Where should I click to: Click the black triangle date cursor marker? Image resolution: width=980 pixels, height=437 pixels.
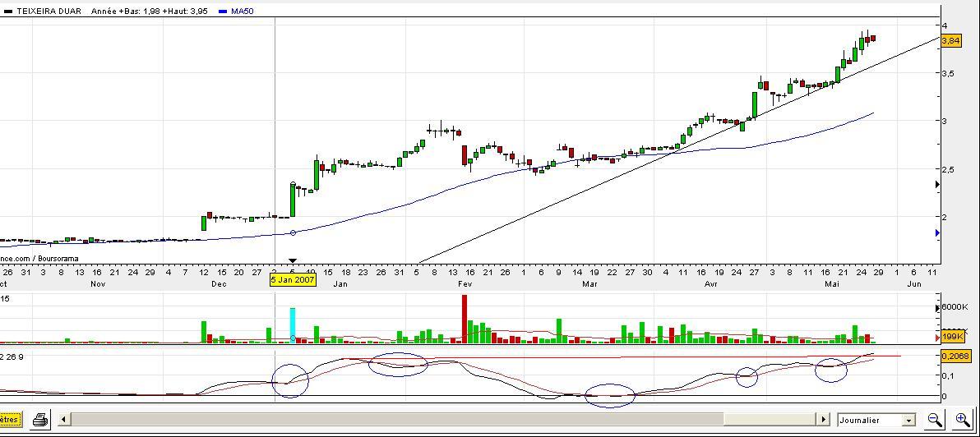tap(293, 261)
